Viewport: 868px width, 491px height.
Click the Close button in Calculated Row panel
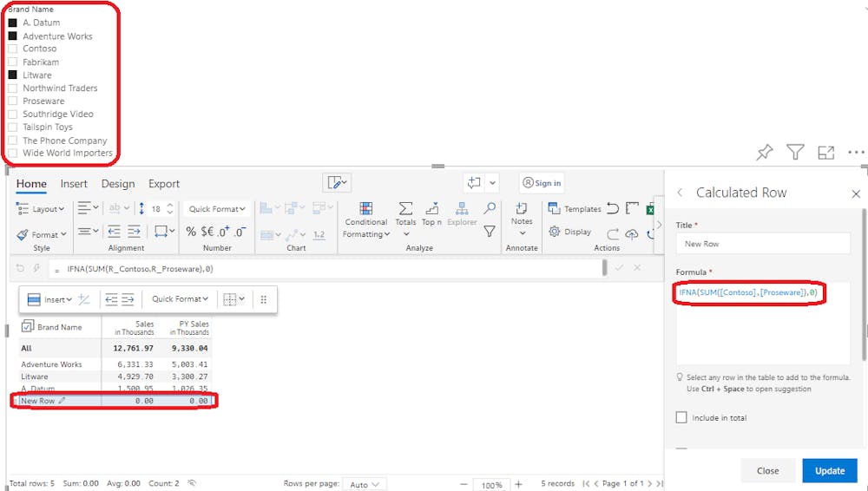pos(768,470)
